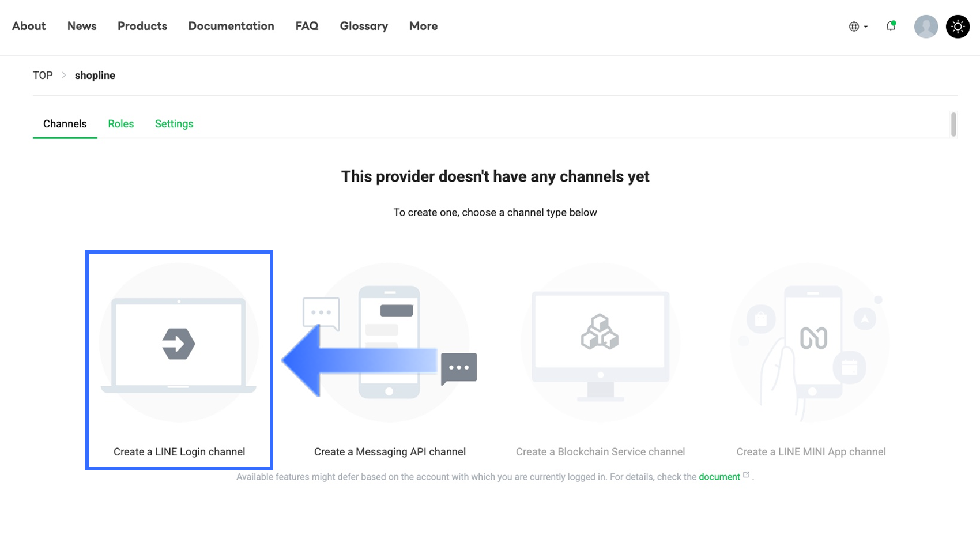Click the heading 'This provider doesn't have any channels yet'
The image size is (980, 535).
(495, 176)
